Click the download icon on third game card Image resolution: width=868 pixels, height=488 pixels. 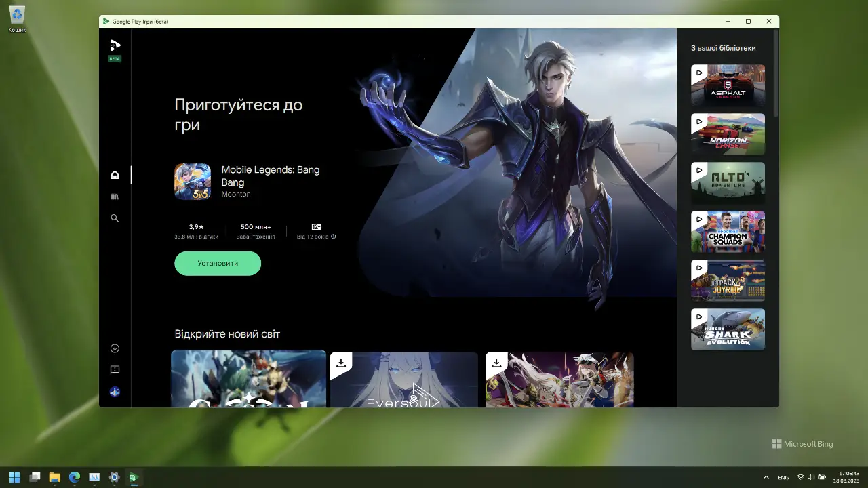pyautogui.click(x=496, y=363)
